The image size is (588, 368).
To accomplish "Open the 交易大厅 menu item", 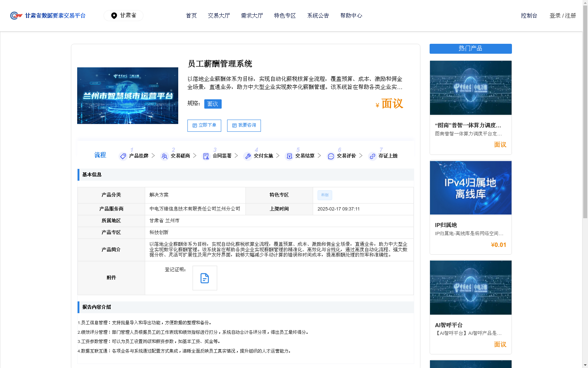I will [219, 15].
